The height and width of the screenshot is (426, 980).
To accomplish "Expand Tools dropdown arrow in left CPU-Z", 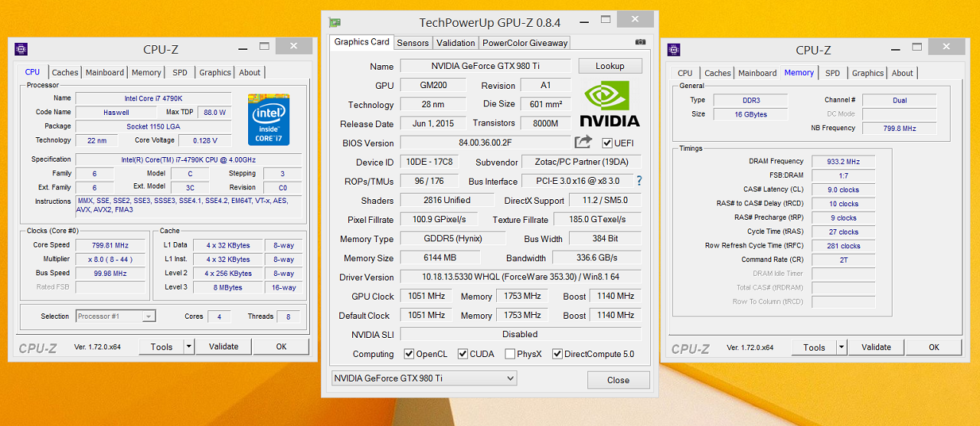I will pyautogui.click(x=189, y=346).
